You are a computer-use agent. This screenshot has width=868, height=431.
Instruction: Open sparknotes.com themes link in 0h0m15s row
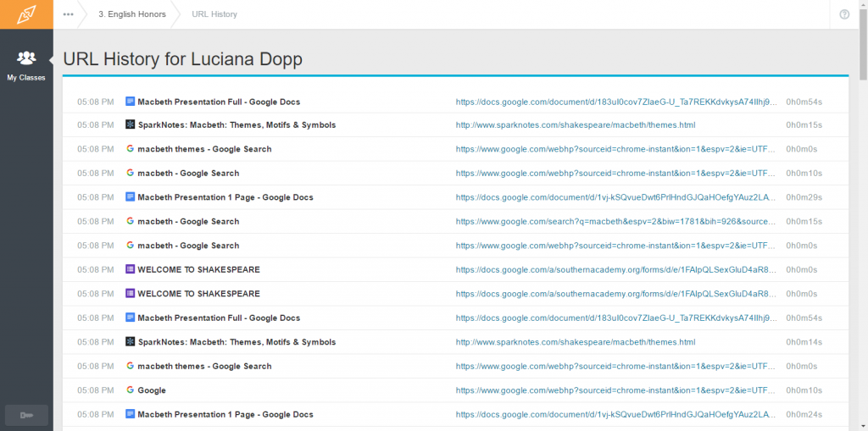tap(576, 125)
